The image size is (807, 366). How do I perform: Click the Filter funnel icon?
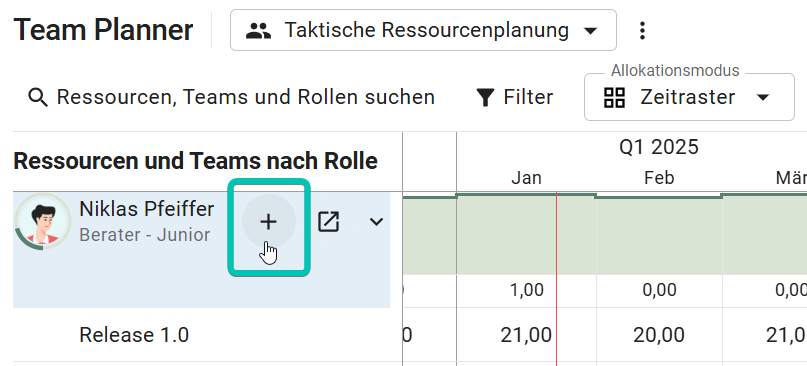(x=485, y=97)
